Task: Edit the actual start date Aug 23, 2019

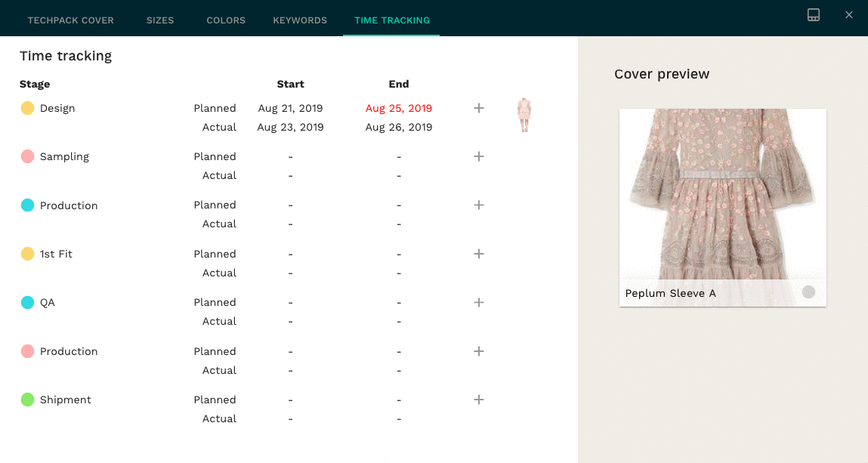Action: (290, 127)
